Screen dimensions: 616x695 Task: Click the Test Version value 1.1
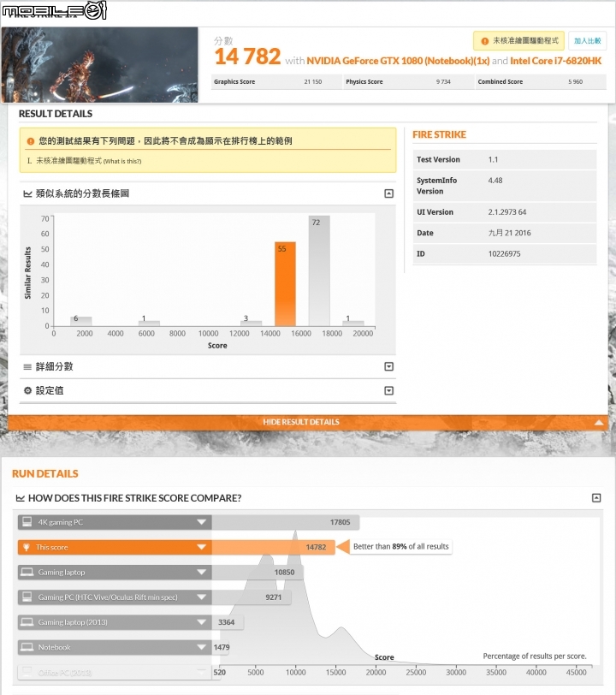(493, 159)
